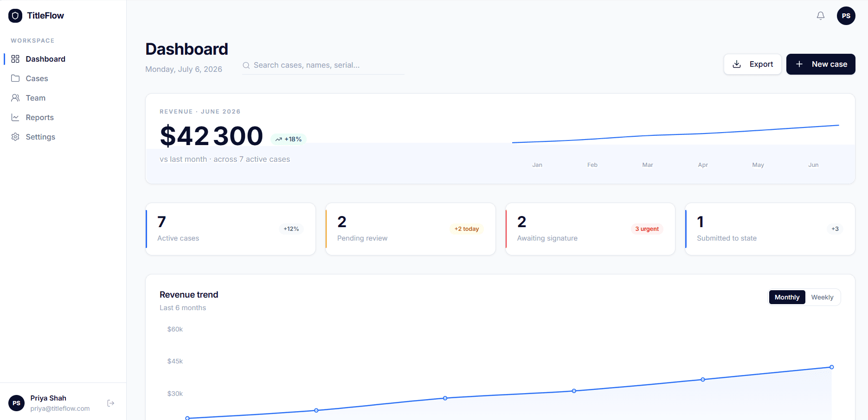Click the last data point on the revenue trend
Screen dimensions: 868x420
coord(832,367)
